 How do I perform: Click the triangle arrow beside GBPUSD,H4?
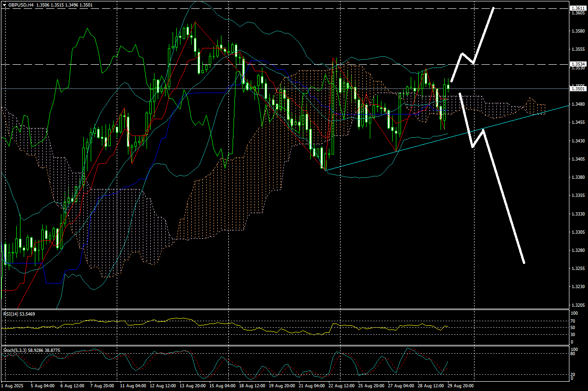(5, 5)
